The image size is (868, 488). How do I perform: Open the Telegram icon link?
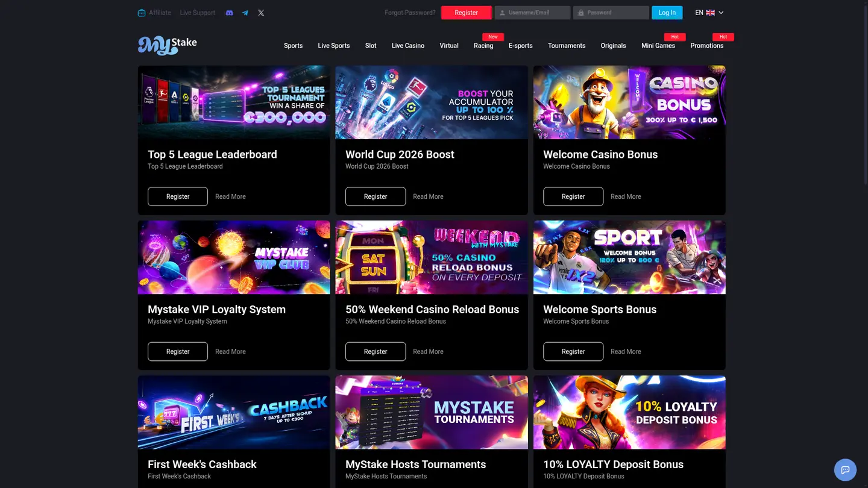(245, 13)
